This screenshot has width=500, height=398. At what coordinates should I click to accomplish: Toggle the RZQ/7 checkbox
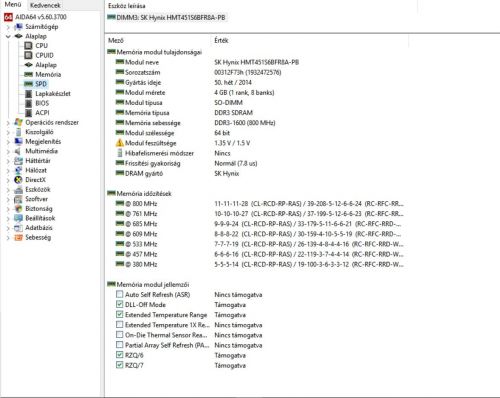[119, 365]
